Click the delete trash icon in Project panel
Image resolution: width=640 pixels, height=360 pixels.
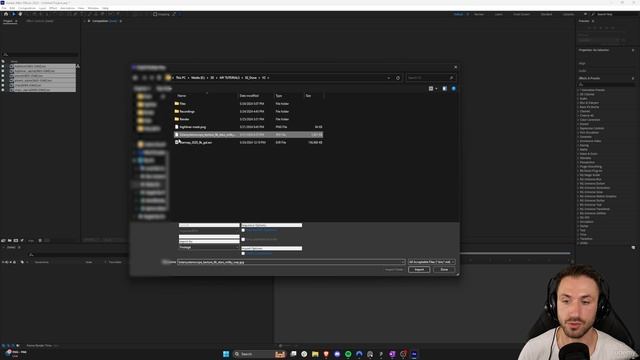pyautogui.click(x=40, y=240)
